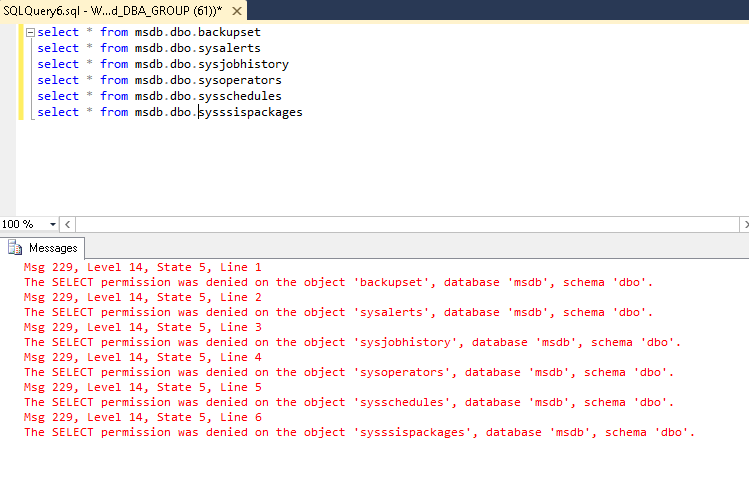The image size is (749, 488).
Task: Click the horizontal scrollbar track in editor
Action: (407, 224)
